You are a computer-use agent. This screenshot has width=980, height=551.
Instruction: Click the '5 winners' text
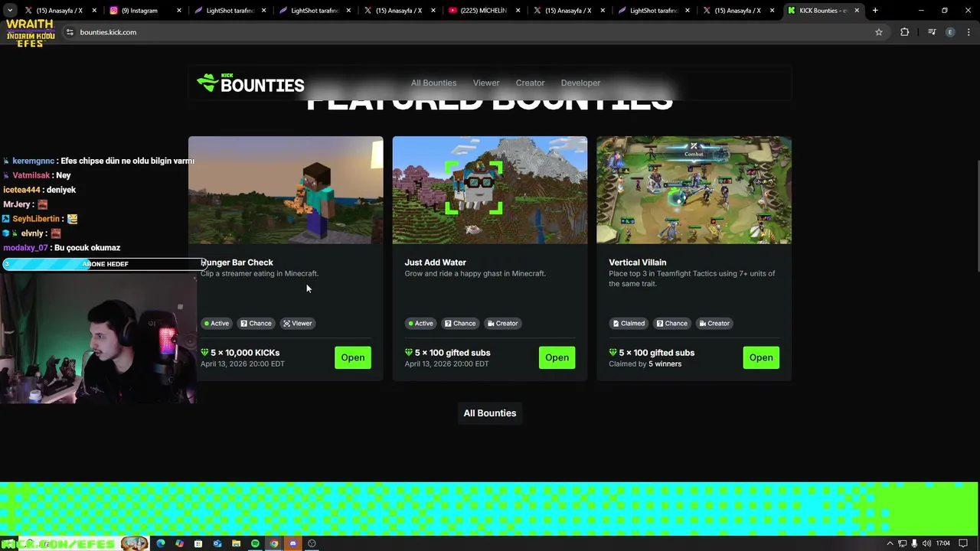[x=665, y=364]
